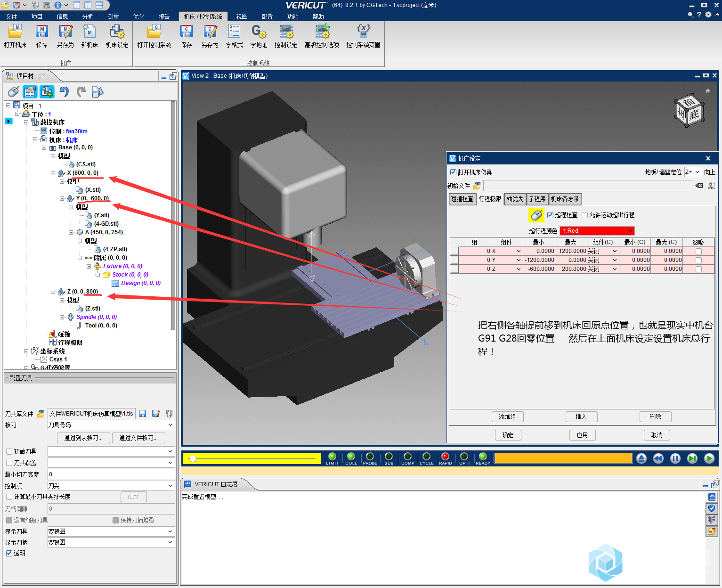
Task: Click the save icon next to tool library path
Action: click(x=142, y=414)
